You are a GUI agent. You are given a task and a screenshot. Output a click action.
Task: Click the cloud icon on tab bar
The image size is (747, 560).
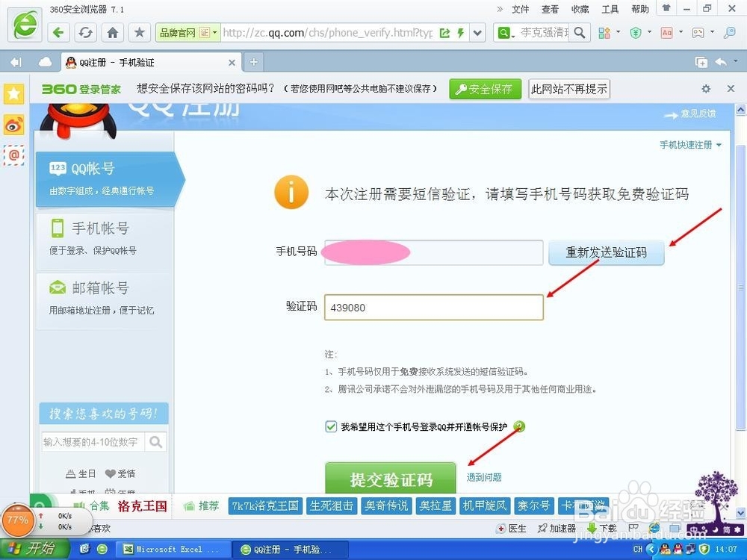point(45,62)
